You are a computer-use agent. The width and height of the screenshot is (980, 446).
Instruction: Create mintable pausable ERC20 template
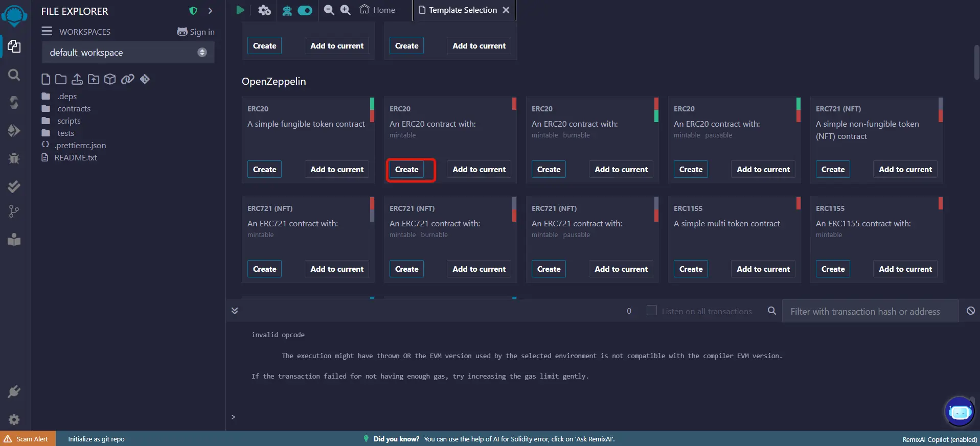click(691, 169)
